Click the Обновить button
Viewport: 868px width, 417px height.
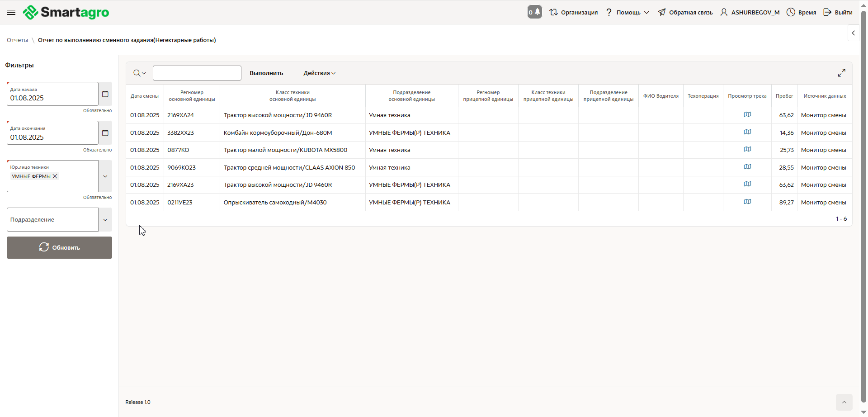(x=59, y=248)
